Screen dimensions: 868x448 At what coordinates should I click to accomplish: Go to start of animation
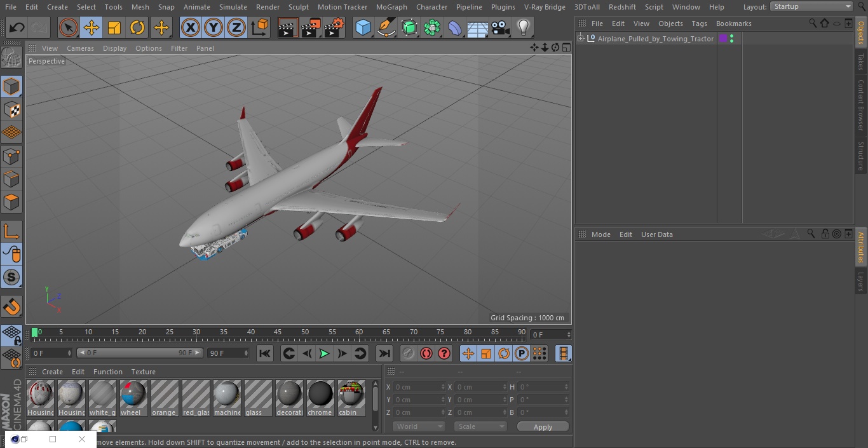point(265,353)
